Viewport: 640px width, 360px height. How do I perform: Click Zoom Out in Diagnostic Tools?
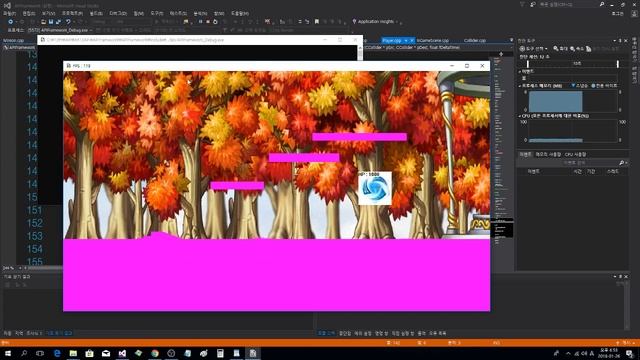[577, 49]
